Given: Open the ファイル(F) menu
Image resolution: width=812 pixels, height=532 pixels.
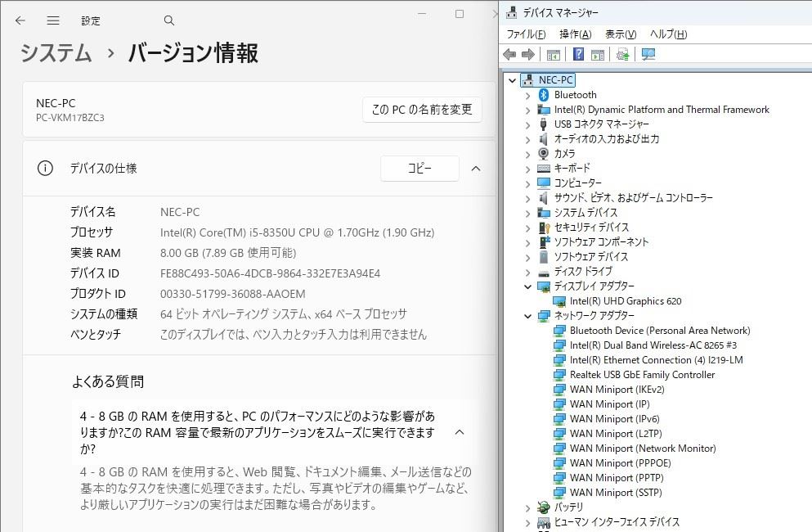Looking at the screenshot, I should point(526,34).
